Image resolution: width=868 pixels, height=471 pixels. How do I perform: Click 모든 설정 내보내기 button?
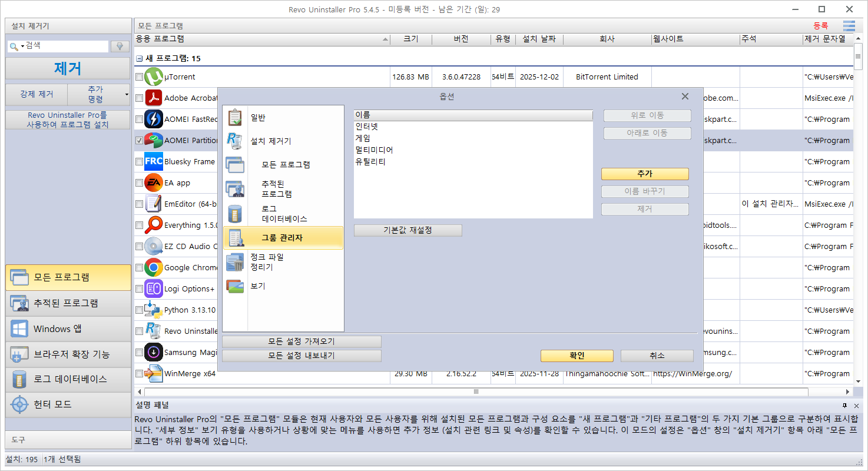point(302,356)
